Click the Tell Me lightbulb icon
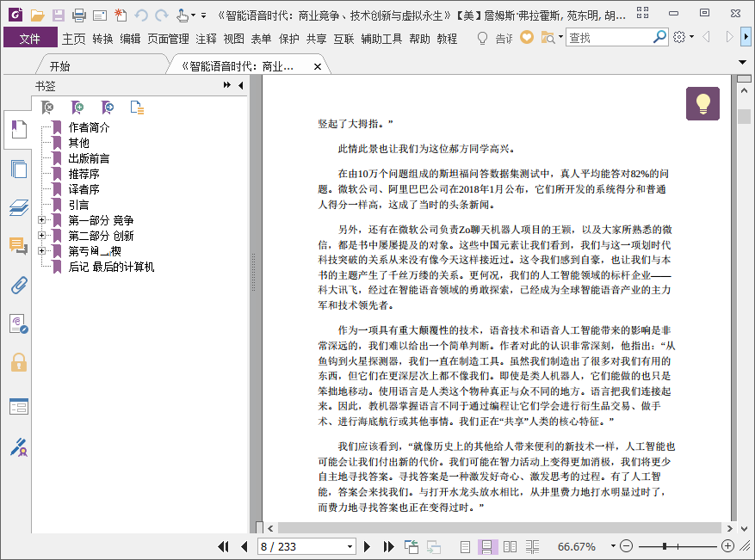 point(482,38)
